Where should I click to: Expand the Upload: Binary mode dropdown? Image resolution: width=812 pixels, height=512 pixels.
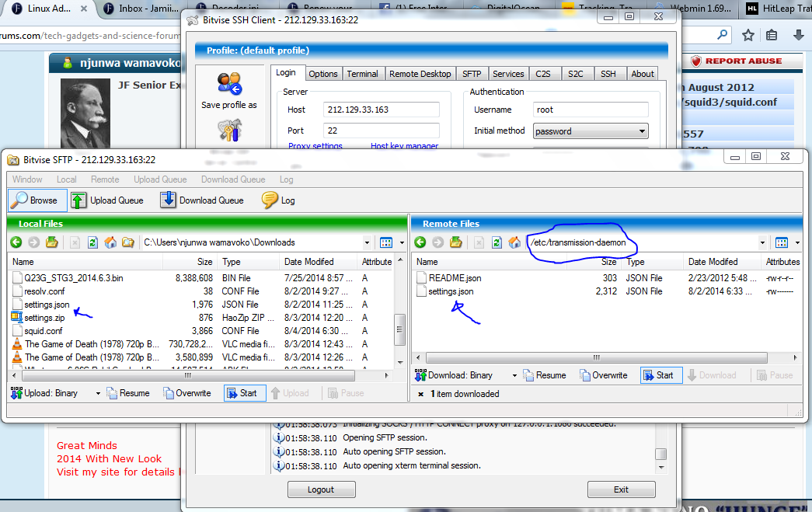pyautogui.click(x=98, y=393)
